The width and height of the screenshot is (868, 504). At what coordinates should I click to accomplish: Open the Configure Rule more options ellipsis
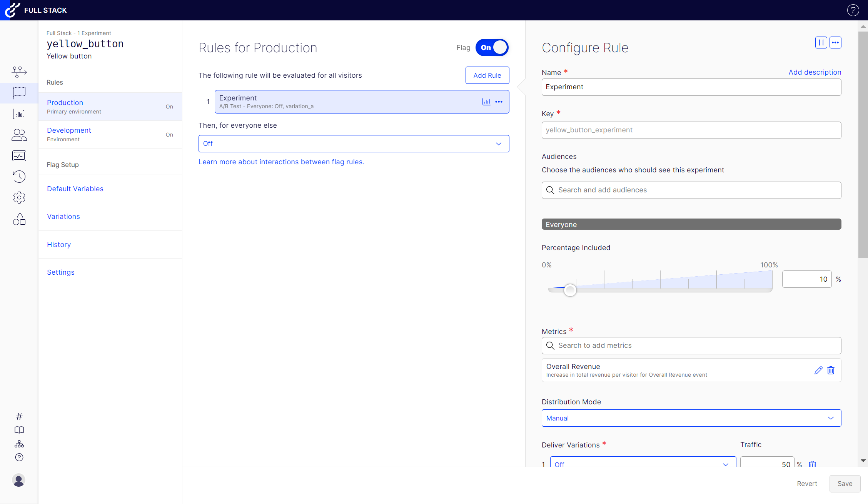click(x=835, y=43)
